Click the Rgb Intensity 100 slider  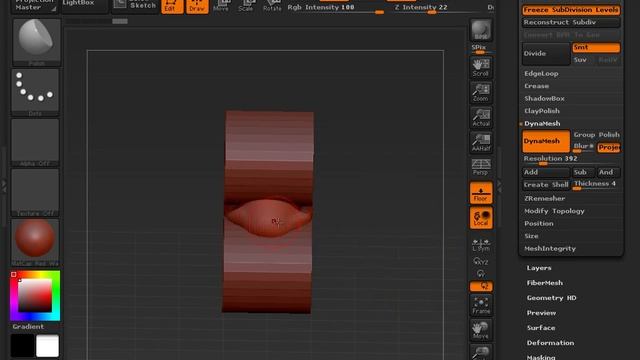click(336, 8)
